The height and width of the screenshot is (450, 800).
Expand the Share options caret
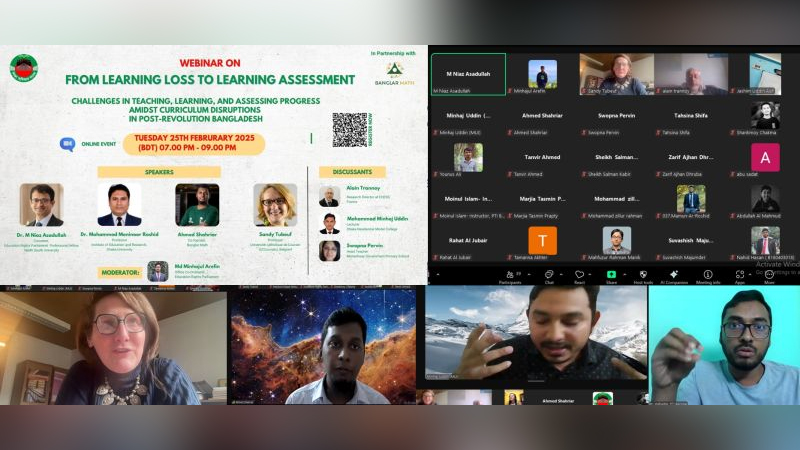pyautogui.click(x=624, y=274)
